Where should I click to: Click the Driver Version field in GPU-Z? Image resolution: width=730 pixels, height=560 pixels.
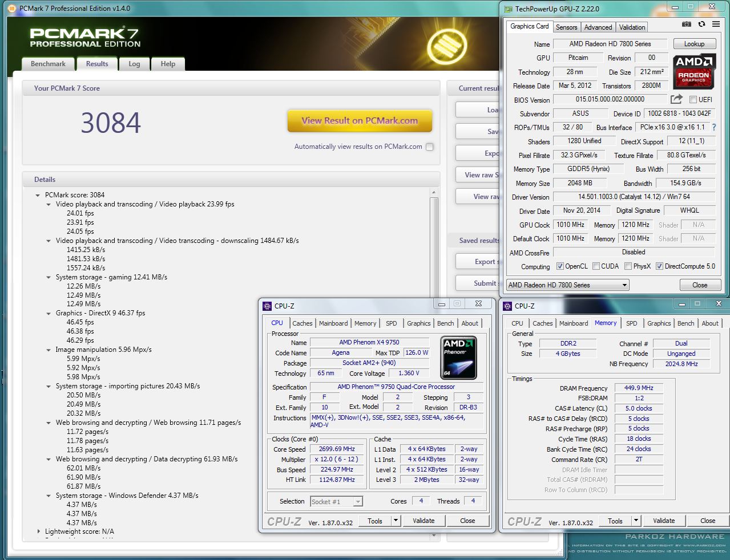(634, 197)
